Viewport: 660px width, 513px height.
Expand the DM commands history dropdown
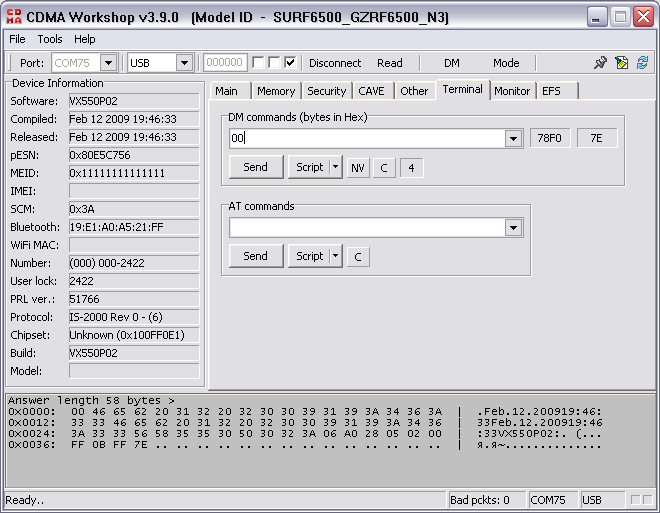[513, 138]
